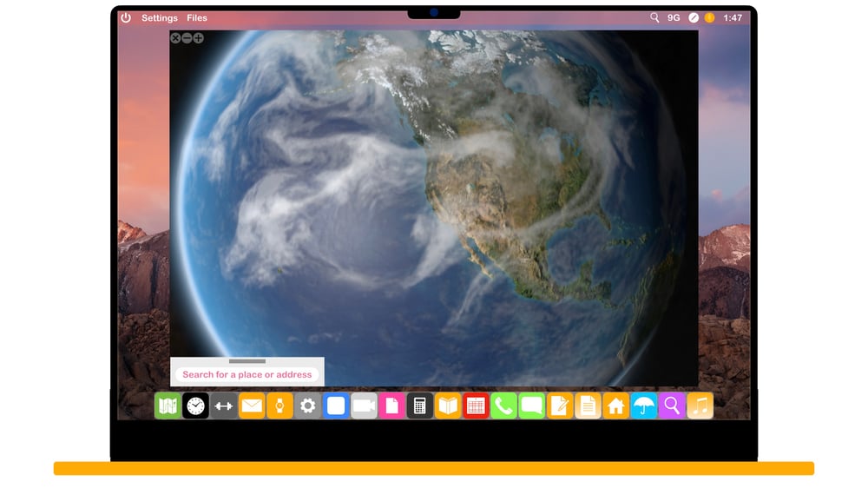The width and height of the screenshot is (868, 488).
Task: Open the orange watch app in dock
Action: 279,406
